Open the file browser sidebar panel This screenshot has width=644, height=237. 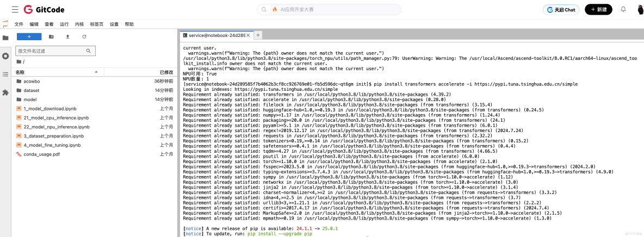[x=5, y=38]
